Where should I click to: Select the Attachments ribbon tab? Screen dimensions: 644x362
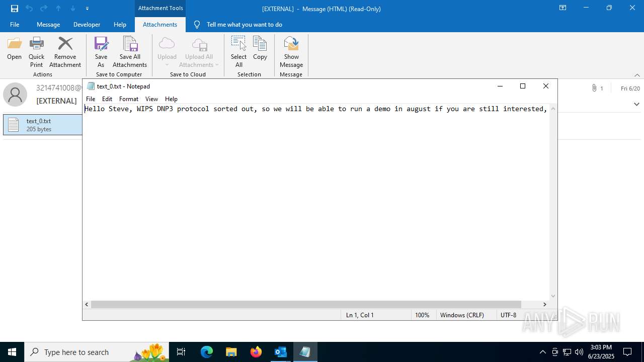click(x=160, y=25)
